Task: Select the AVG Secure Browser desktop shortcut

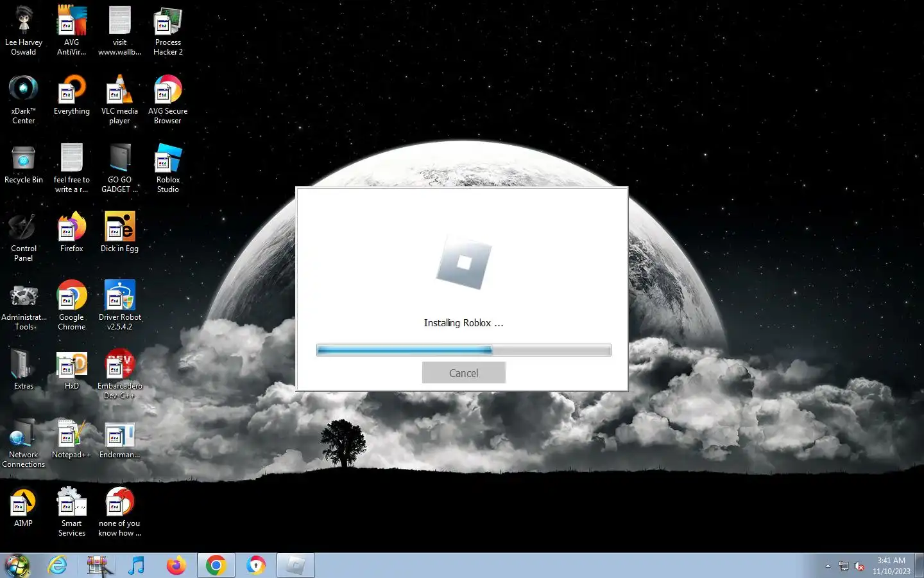Action: coord(168,99)
